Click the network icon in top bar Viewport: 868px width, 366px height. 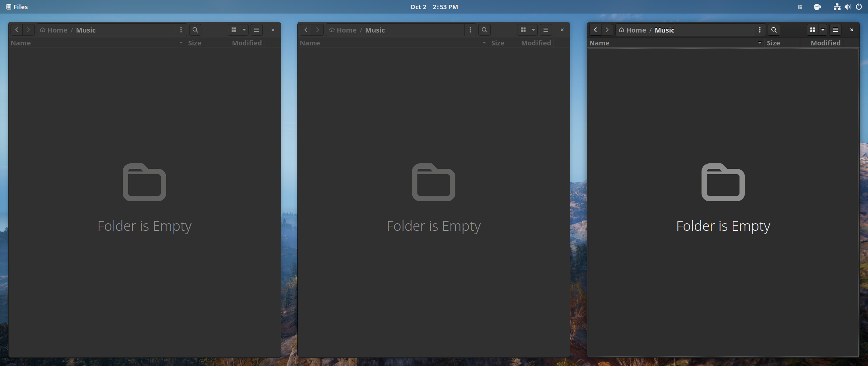[837, 7]
